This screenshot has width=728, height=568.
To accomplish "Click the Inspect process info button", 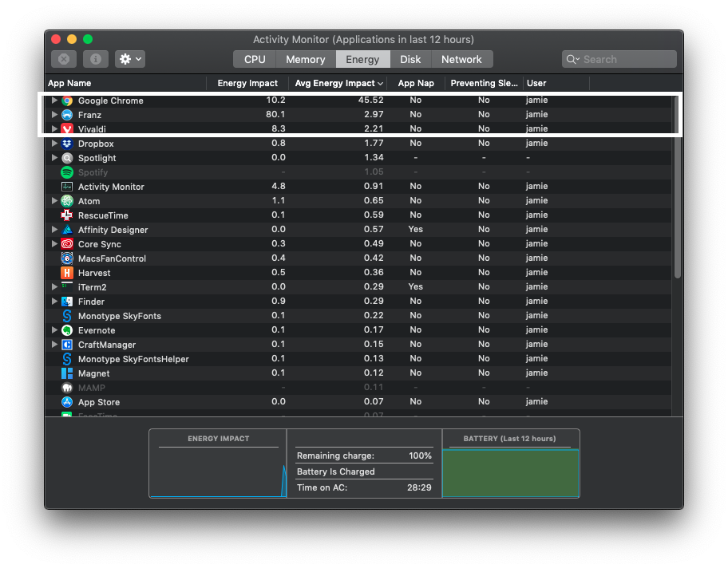I will (x=96, y=59).
